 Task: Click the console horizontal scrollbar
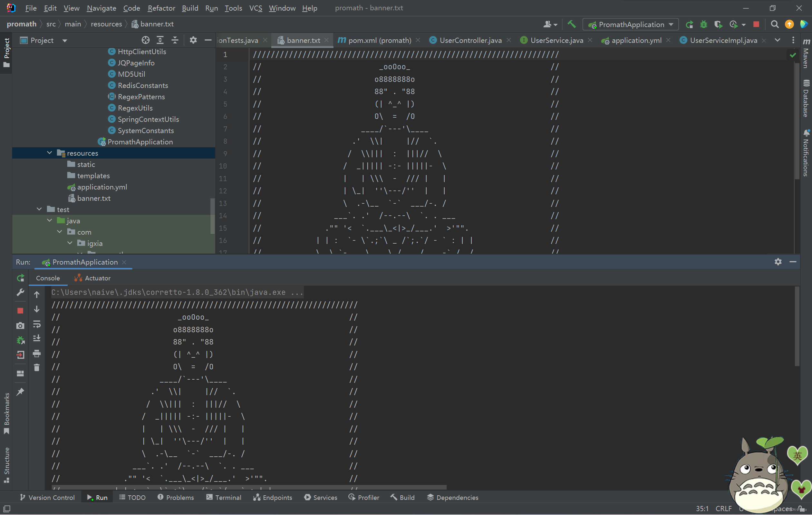click(x=249, y=487)
